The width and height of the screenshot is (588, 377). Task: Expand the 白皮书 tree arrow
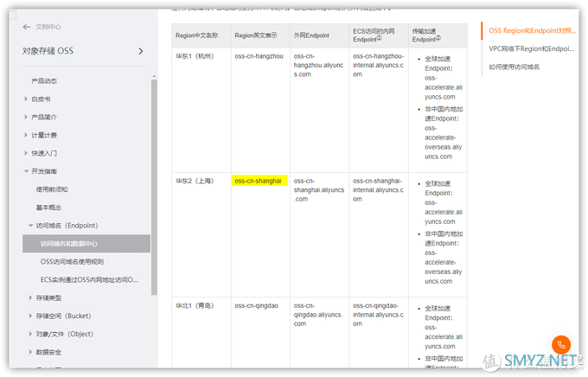(x=26, y=99)
